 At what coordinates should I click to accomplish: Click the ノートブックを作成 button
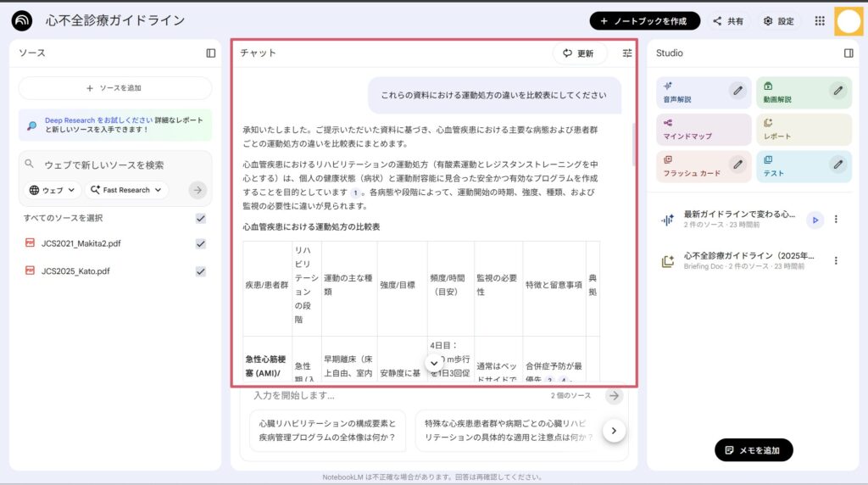click(644, 21)
